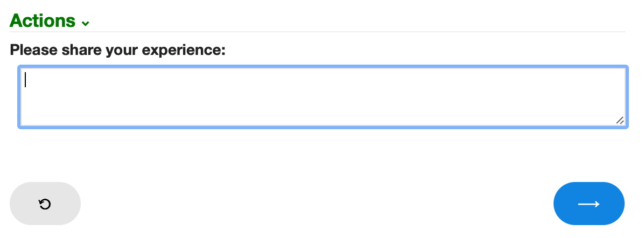Click inside the empty feedback textbox
This screenshot has width=644, height=238.
point(323,96)
